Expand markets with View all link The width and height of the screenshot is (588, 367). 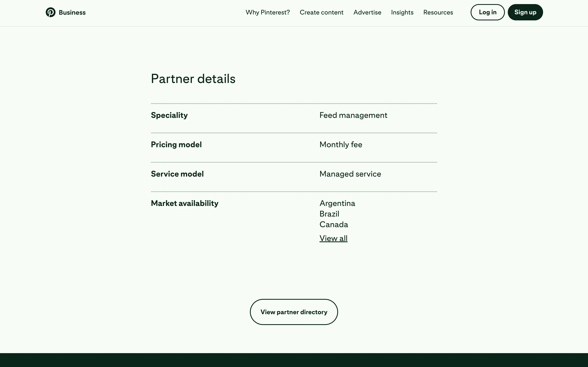(333, 238)
